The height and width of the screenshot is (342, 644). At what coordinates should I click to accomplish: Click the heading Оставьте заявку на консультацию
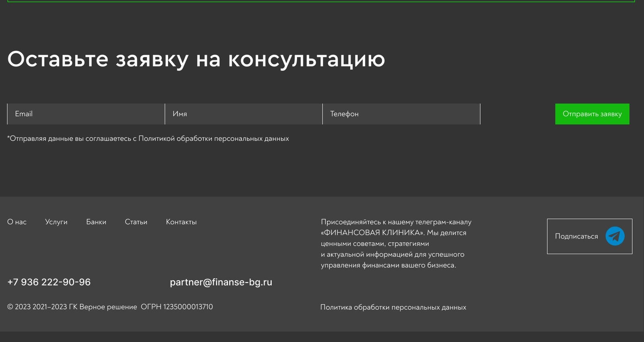[x=196, y=60]
